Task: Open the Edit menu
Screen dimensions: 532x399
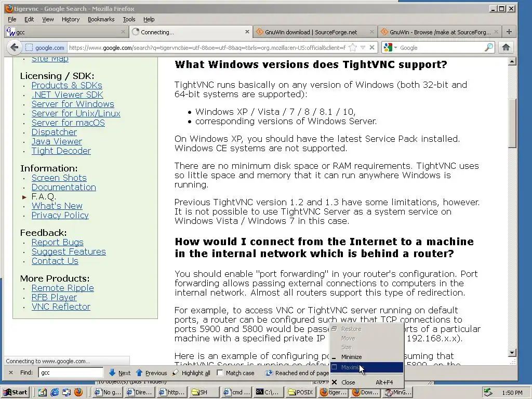Action: [29, 19]
